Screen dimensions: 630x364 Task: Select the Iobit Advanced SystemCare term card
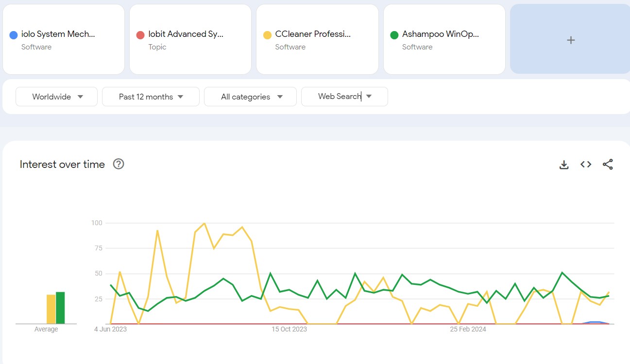point(190,39)
